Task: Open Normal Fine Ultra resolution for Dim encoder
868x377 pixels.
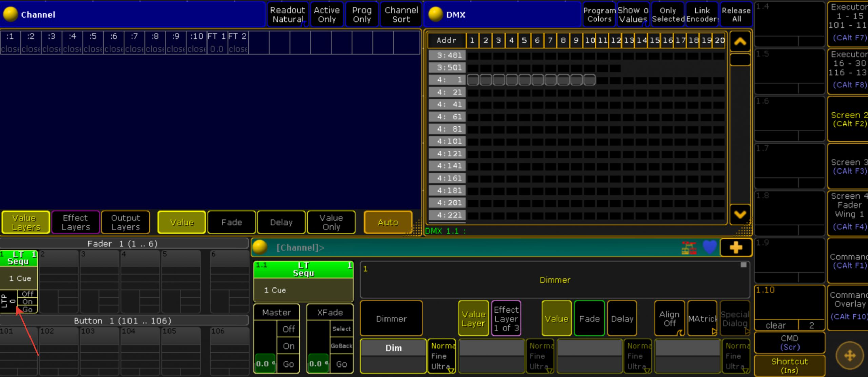Action: pyautogui.click(x=441, y=356)
